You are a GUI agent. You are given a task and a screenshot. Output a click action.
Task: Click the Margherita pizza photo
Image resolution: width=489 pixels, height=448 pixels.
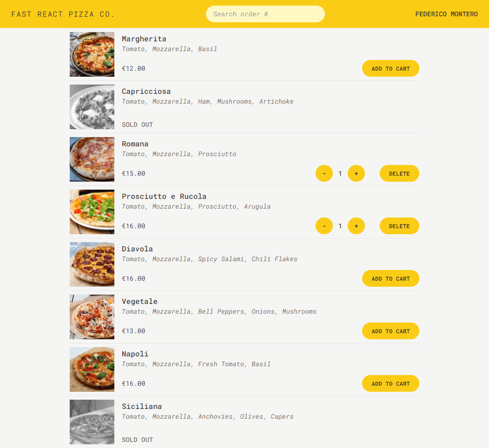click(92, 54)
